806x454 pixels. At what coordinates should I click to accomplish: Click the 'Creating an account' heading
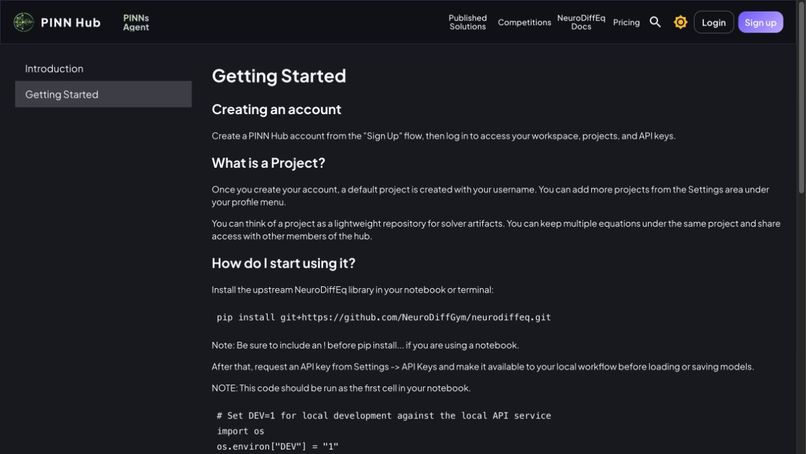[x=276, y=110]
